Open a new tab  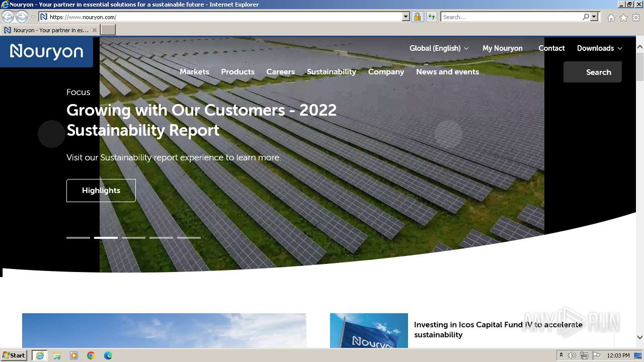click(108, 30)
